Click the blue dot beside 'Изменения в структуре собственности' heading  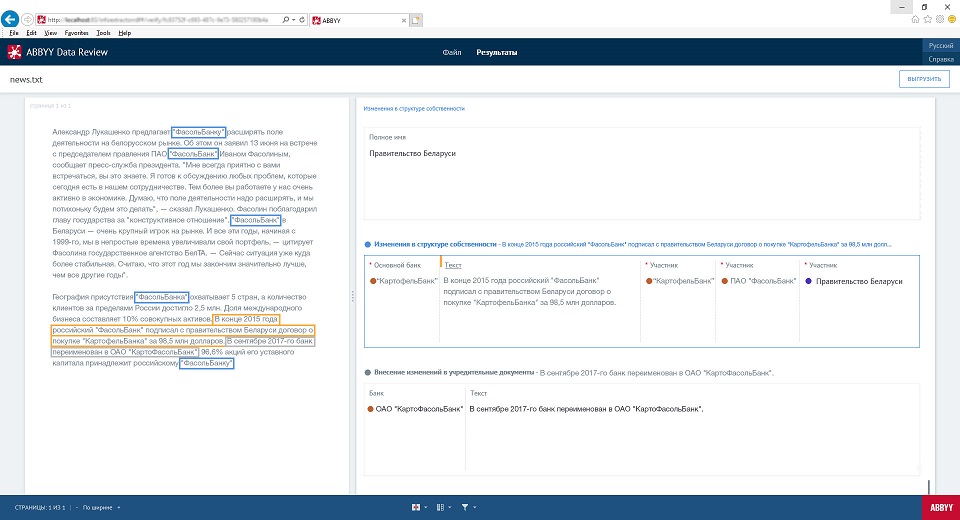pos(368,244)
